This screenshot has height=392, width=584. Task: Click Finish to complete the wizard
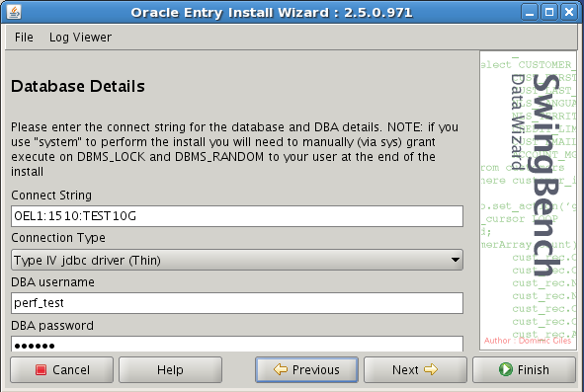(x=524, y=369)
